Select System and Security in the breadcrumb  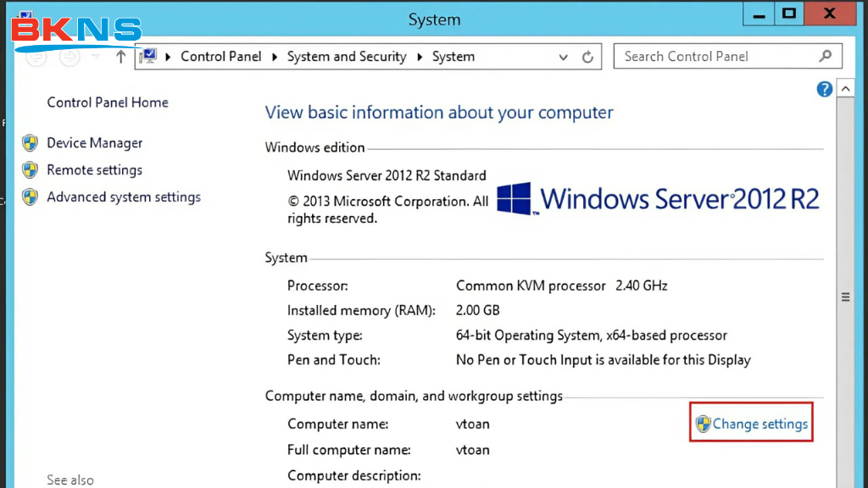(x=347, y=57)
